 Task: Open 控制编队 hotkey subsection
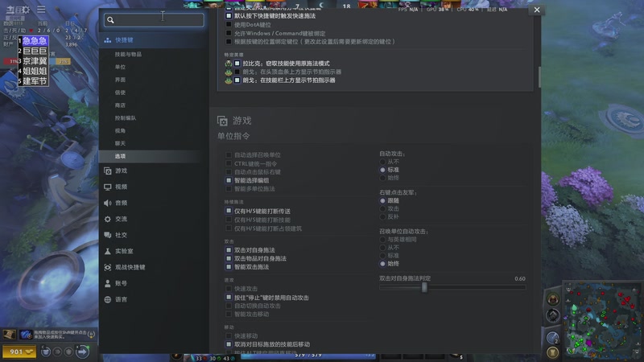[x=126, y=117]
